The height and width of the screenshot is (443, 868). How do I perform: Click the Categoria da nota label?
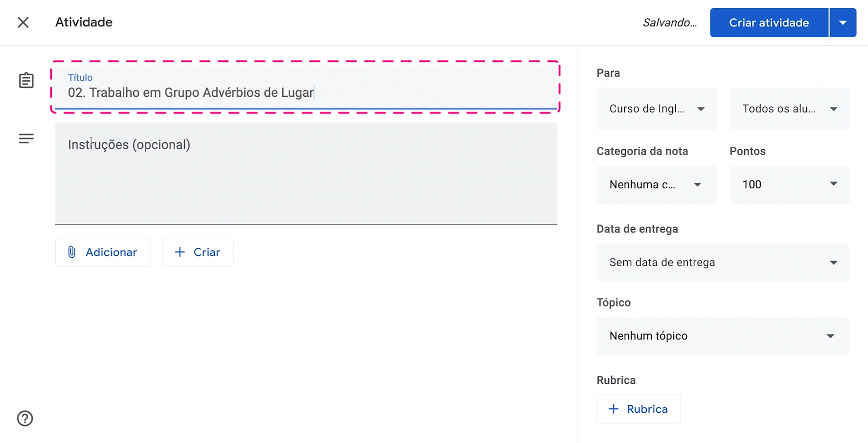642,151
